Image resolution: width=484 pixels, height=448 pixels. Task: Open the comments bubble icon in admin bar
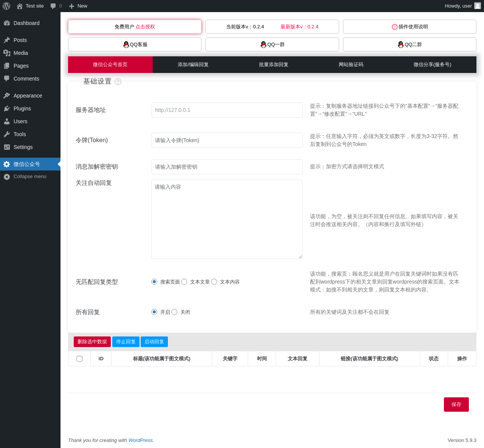click(x=53, y=6)
